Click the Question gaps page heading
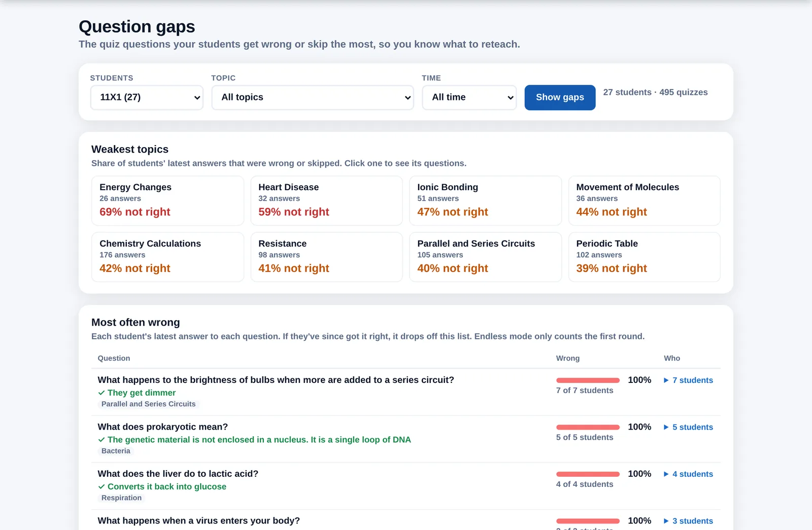 pyautogui.click(x=137, y=26)
